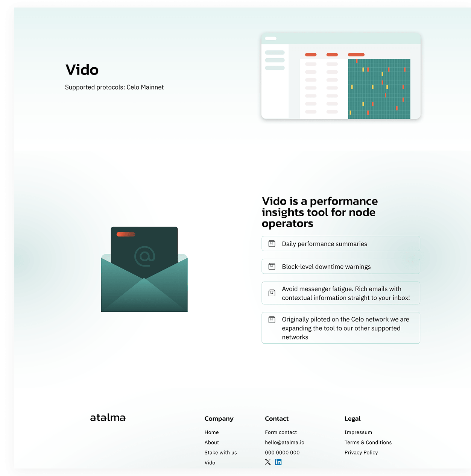Click the hello@atalma.io email link
Image resolution: width=471 pixels, height=476 pixels.
point(285,443)
